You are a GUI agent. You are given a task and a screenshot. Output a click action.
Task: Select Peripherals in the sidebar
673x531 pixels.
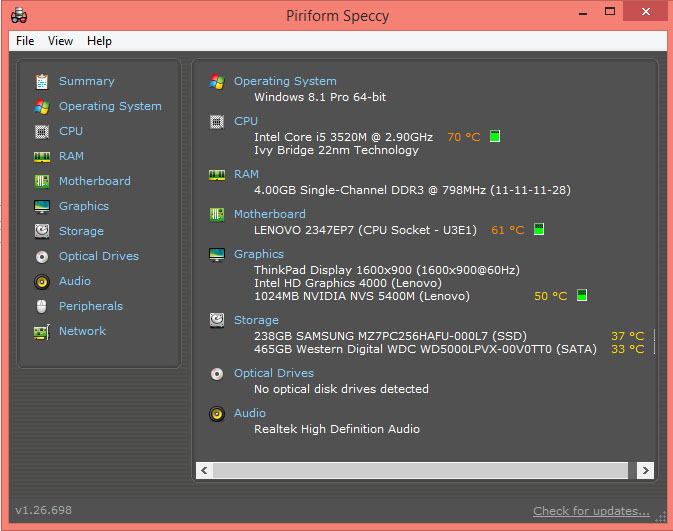(91, 306)
